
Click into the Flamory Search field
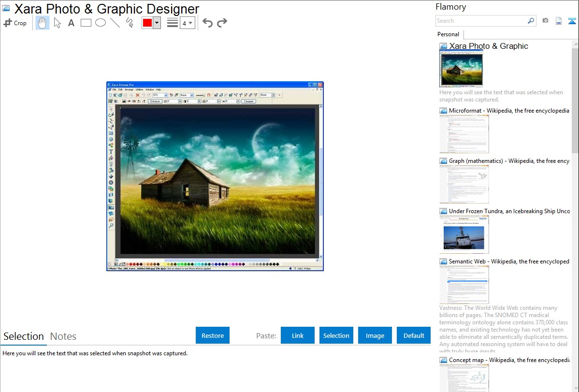pos(481,21)
